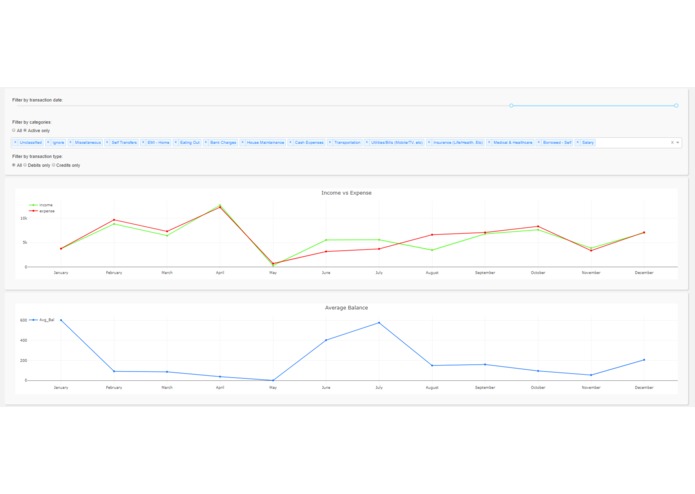Remove the Miscellaneous category tag

(70, 143)
